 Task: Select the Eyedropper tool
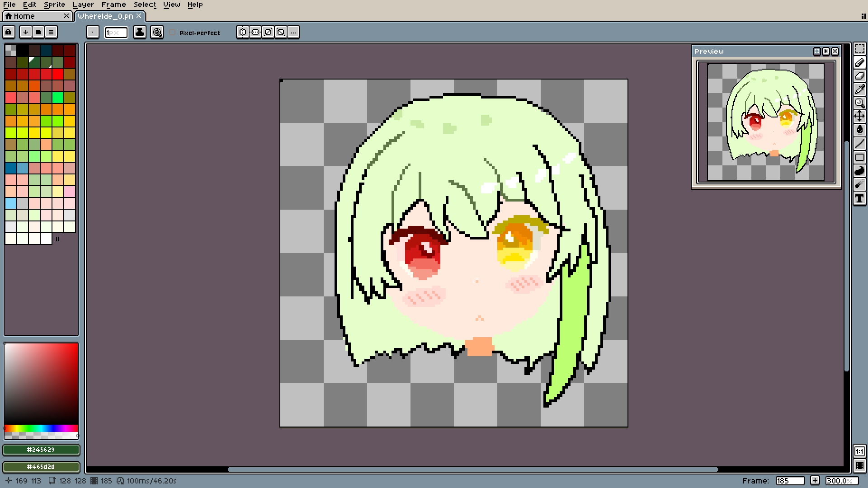click(859, 89)
